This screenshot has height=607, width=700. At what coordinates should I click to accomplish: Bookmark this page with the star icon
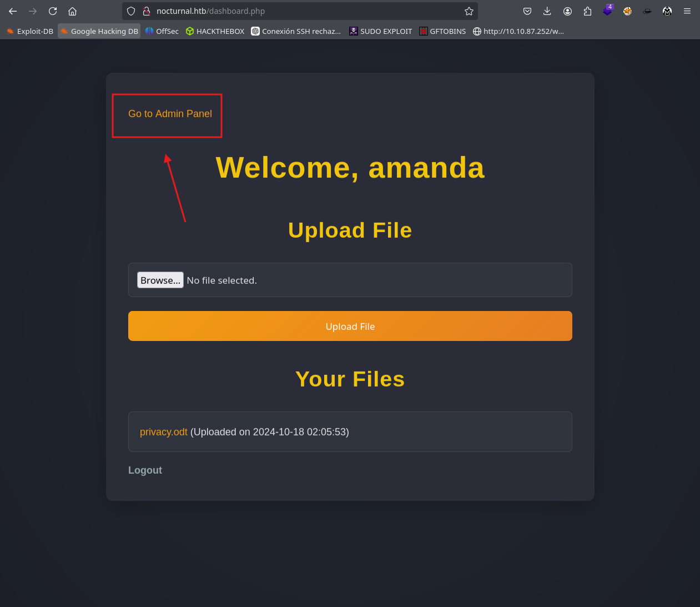pos(469,11)
